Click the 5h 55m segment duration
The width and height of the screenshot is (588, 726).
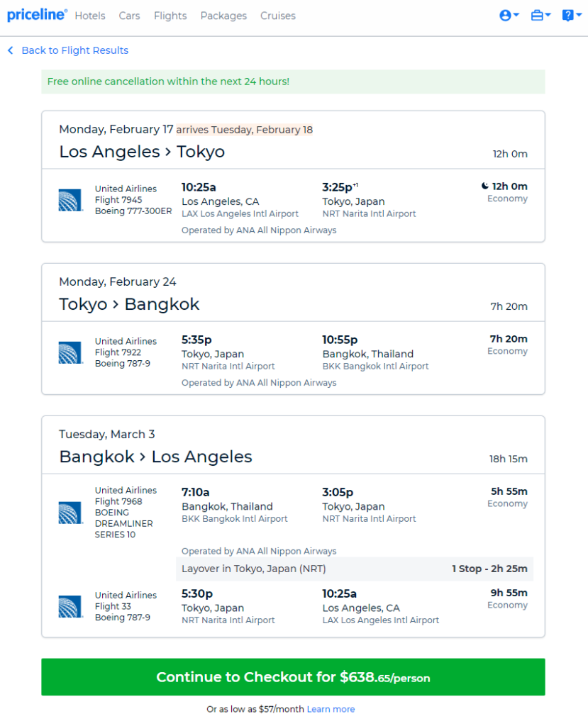[x=509, y=491]
